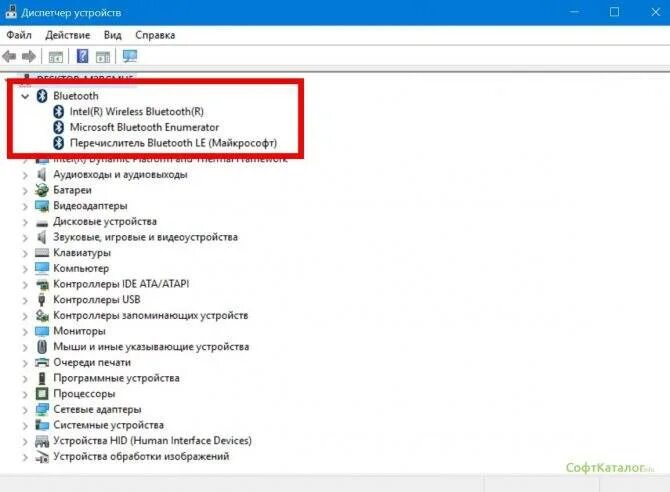Click the Компьютер monitor icon
Viewport: 670px width, 492px height.
point(42,268)
